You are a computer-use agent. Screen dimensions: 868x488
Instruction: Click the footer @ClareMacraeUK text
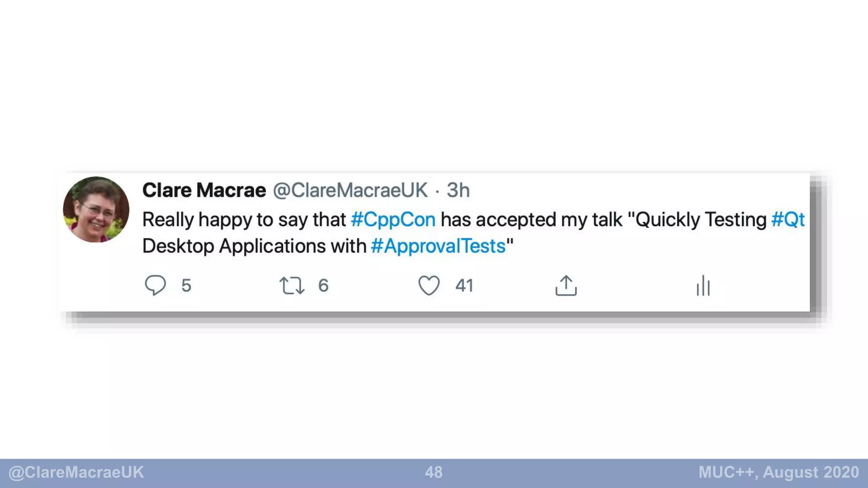(76, 472)
